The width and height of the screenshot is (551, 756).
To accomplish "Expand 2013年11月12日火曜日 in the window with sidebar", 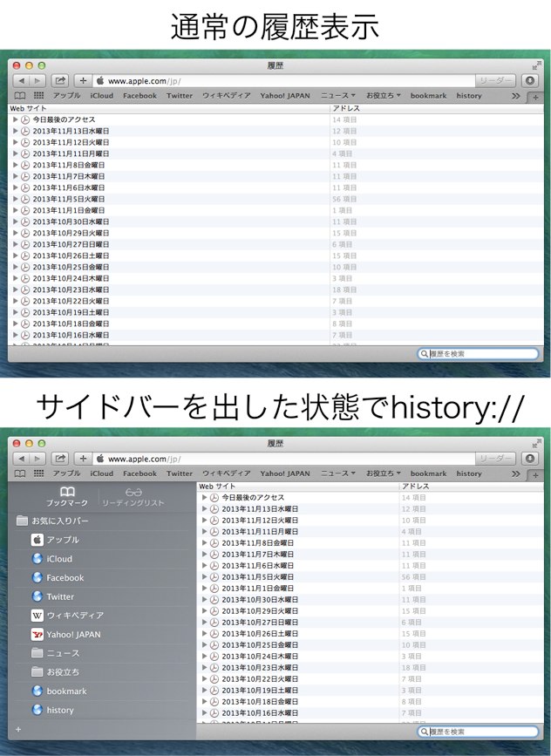I will [x=204, y=521].
